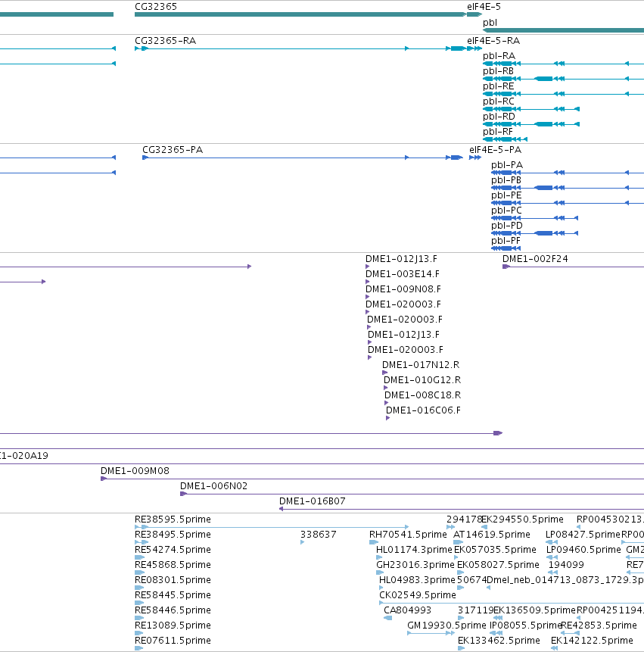Click EST RE38595.5prime
Viewport: 644px width, 652px height.
[x=173, y=519]
